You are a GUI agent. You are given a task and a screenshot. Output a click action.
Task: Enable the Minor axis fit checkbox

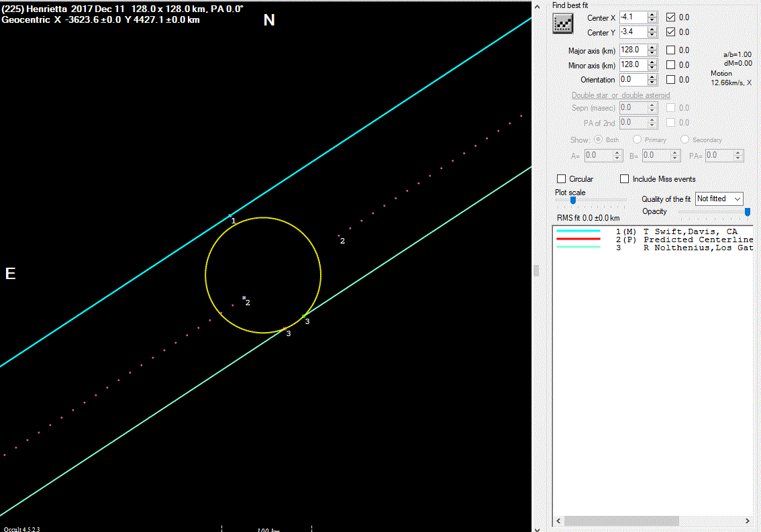point(670,64)
